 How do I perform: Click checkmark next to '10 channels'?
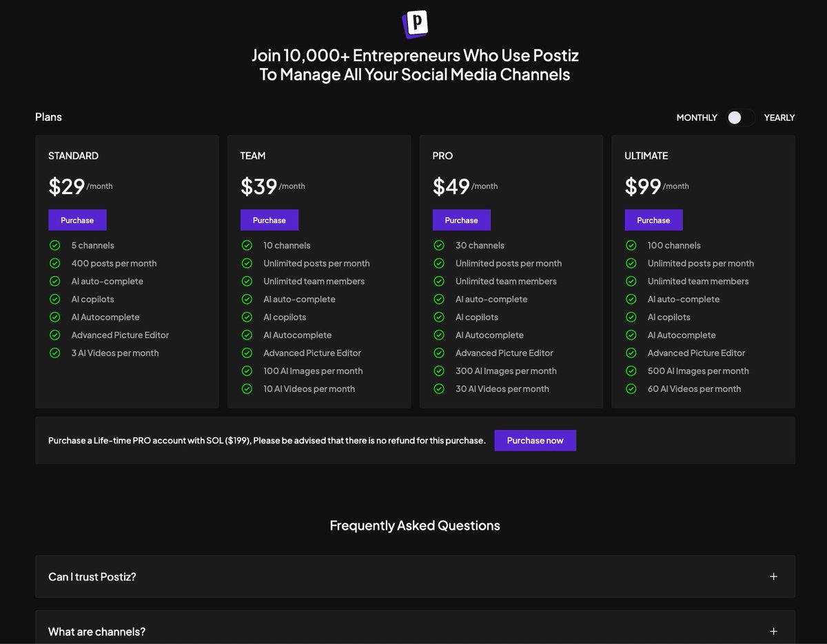click(x=247, y=245)
